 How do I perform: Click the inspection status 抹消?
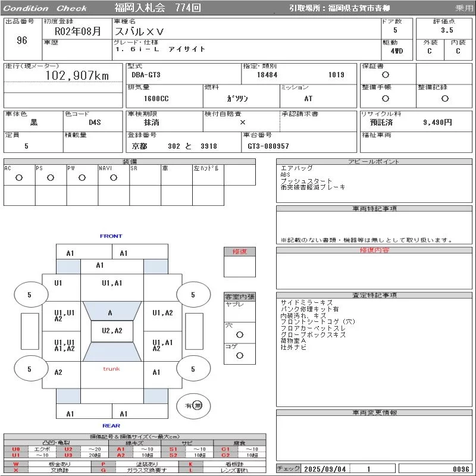tap(152, 123)
